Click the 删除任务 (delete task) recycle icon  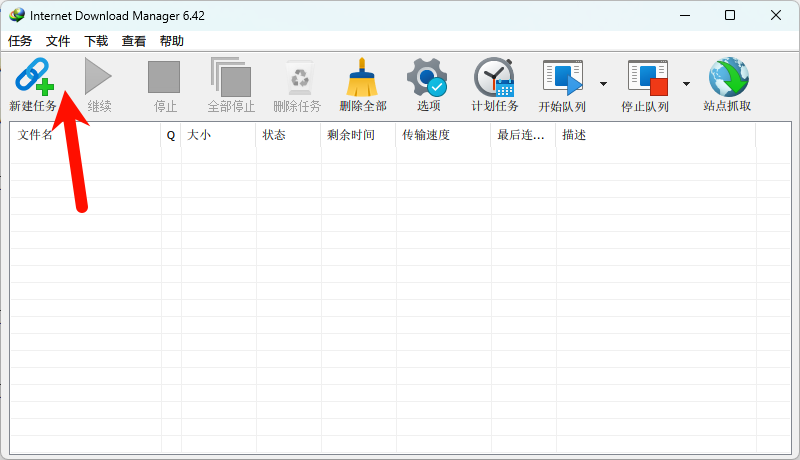point(300,78)
